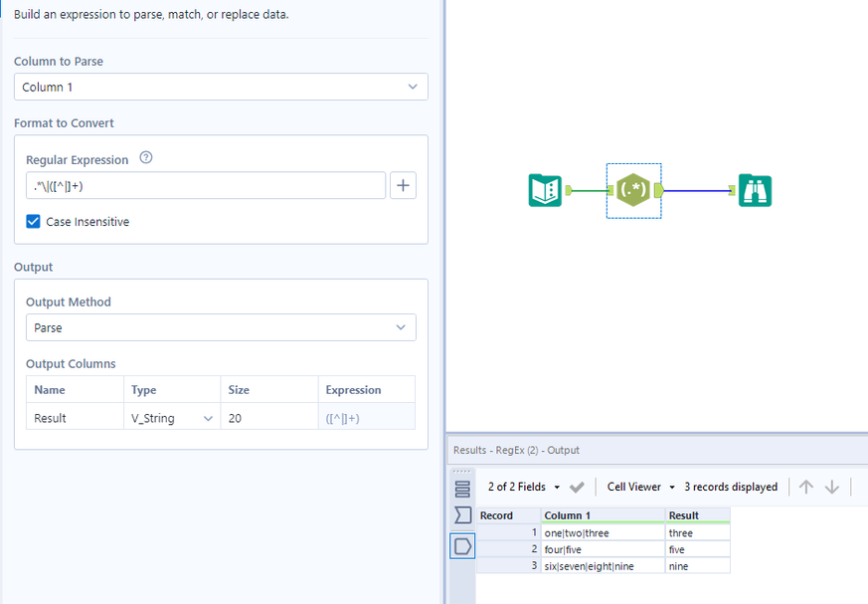This screenshot has height=604, width=868.
Task: Select the Input Data book tool on canvas
Action: (x=545, y=190)
